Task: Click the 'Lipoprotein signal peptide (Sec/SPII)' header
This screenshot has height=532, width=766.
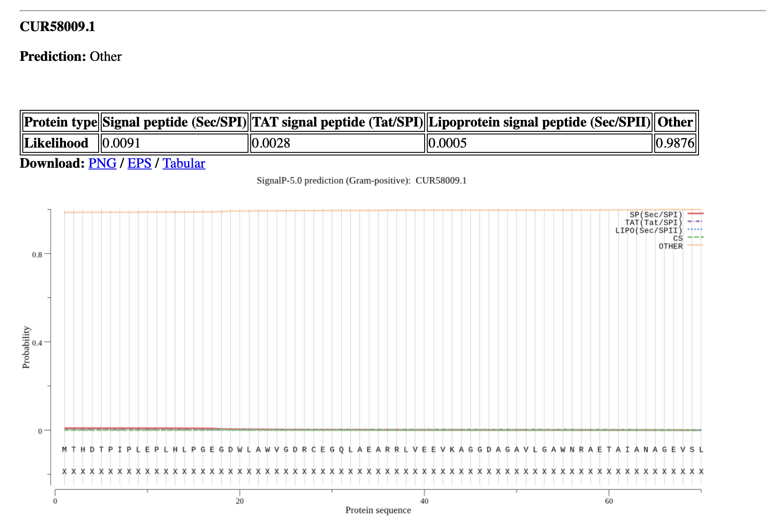Action: pos(539,122)
